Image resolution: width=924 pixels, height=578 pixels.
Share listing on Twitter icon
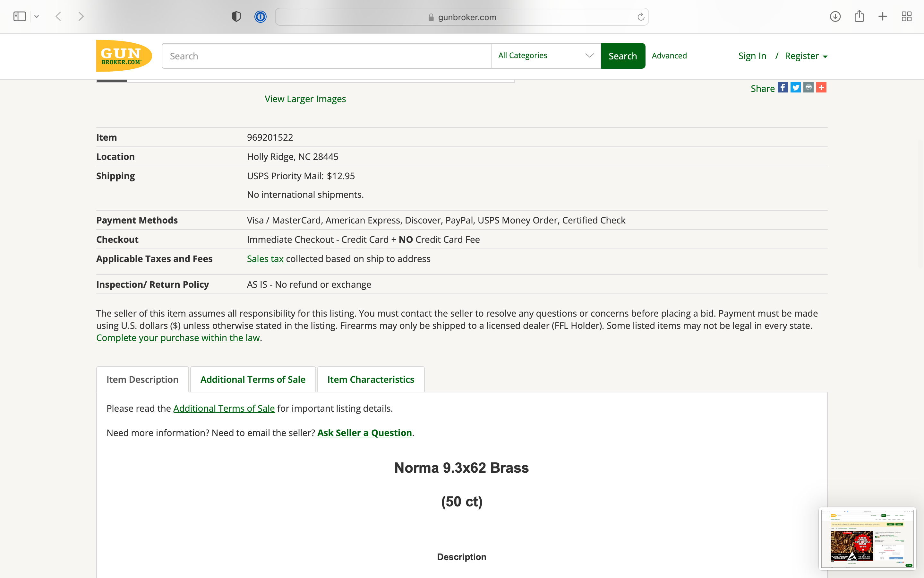click(x=796, y=88)
